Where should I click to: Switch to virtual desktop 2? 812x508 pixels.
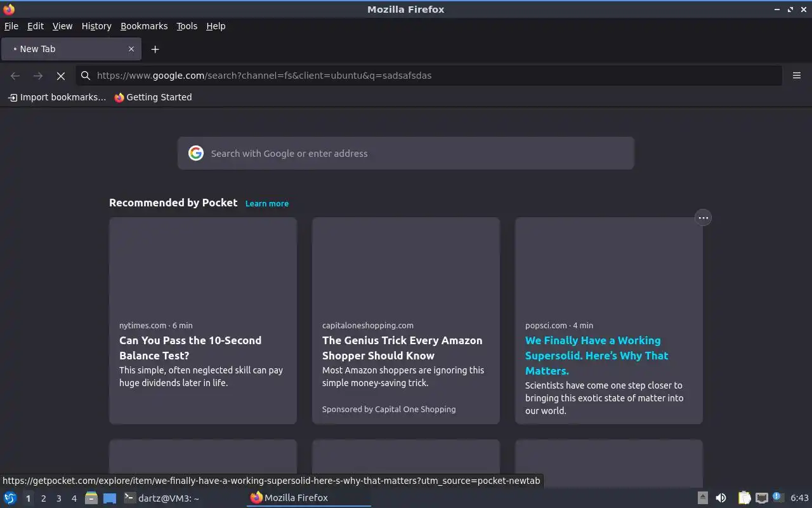(43, 498)
